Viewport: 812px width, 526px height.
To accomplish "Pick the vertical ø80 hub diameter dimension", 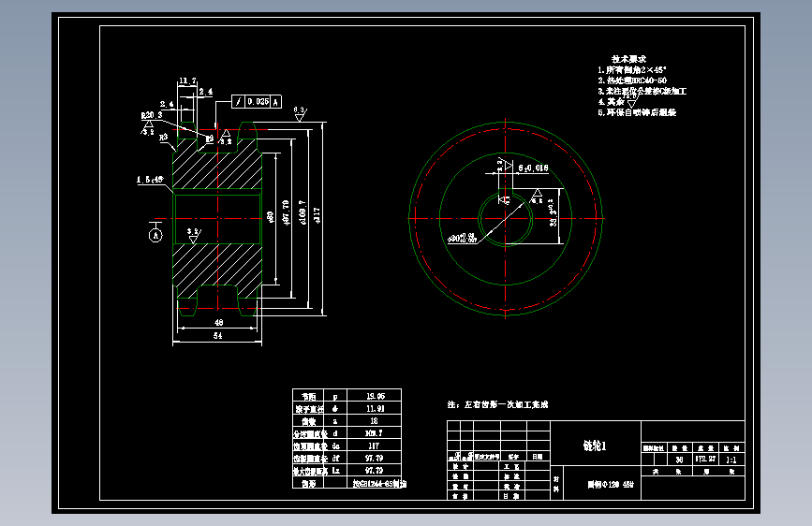I will click(270, 217).
